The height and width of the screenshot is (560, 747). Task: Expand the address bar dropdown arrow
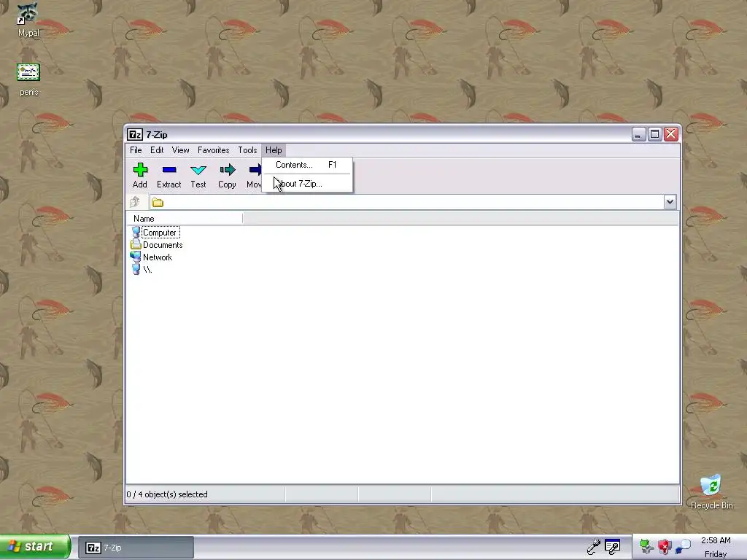[x=670, y=202]
